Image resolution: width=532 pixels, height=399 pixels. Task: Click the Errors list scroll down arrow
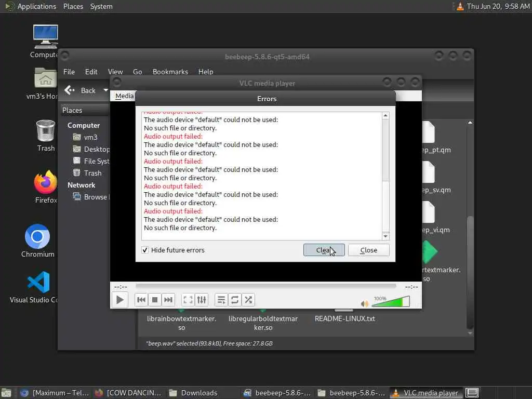click(x=385, y=236)
